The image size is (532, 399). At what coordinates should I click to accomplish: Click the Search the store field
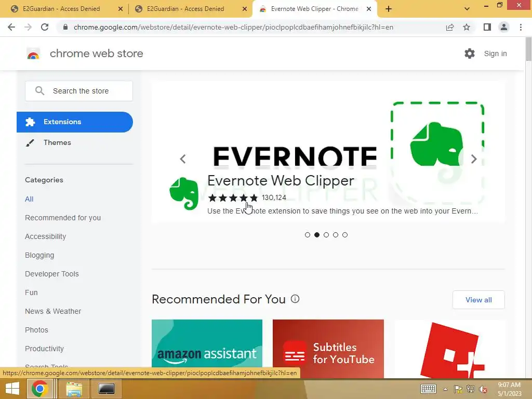pyautogui.click(x=79, y=91)
